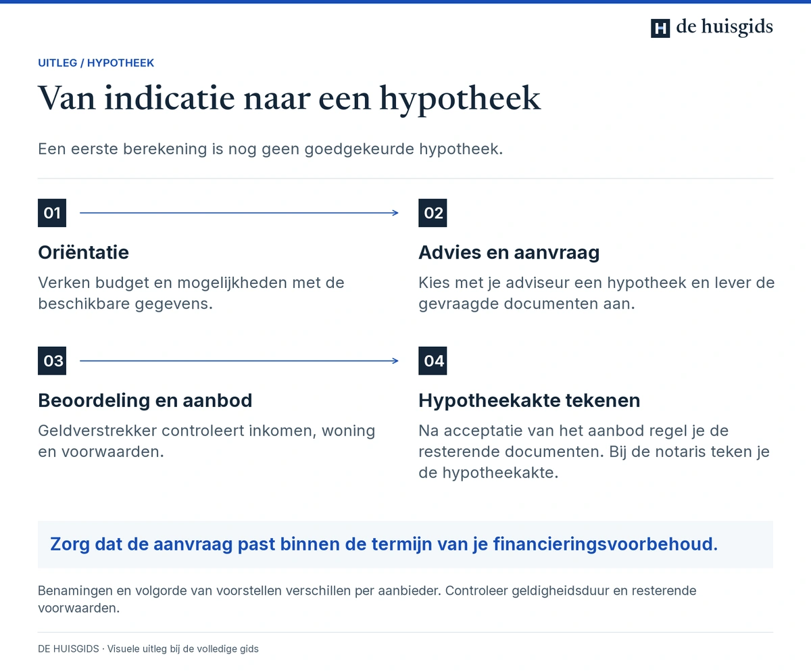Click the text 'Geldverstrekker controleert inkomen'
Screen dimensions: 811x672
point(177,431)
